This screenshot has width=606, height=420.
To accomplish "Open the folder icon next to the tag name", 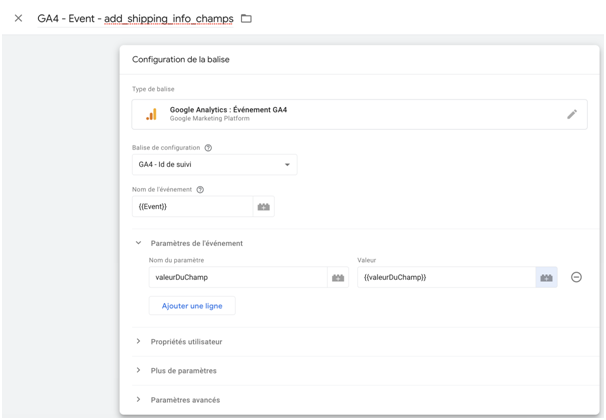I will 246,18.
